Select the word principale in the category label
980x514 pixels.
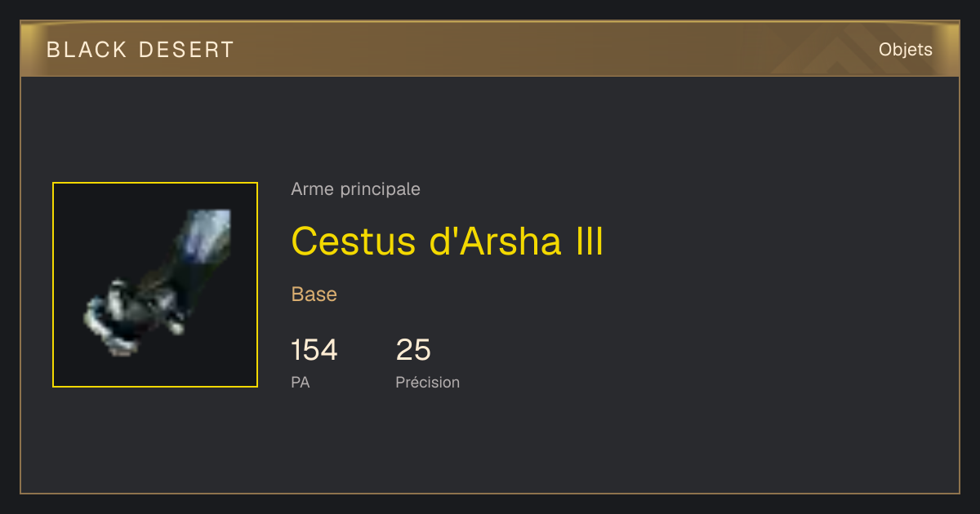coord(377,189)
